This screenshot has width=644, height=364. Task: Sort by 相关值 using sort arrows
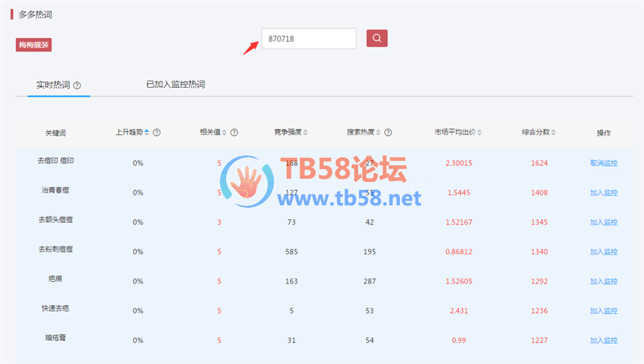coord(225,132)
